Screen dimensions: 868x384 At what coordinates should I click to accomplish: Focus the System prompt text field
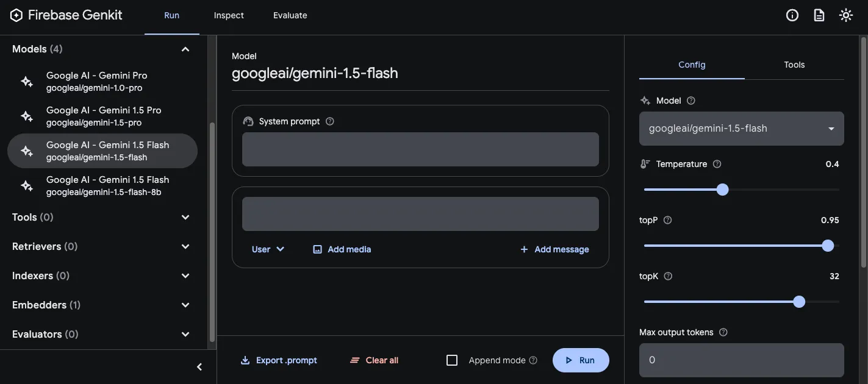(x=420, y=149)
